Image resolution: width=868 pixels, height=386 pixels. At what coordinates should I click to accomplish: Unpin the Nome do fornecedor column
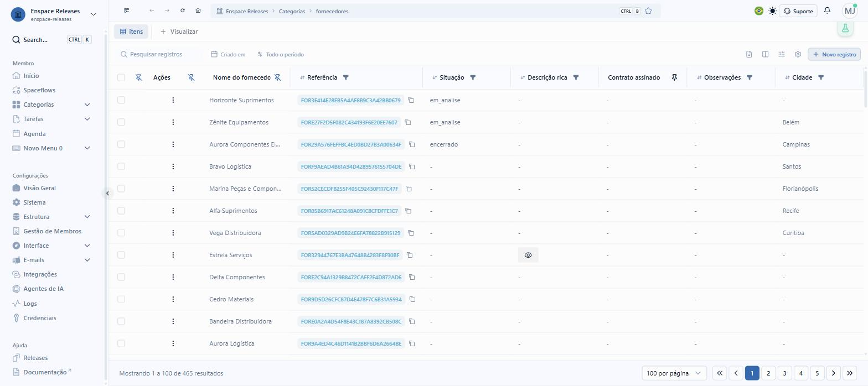[x=278, y=77]
